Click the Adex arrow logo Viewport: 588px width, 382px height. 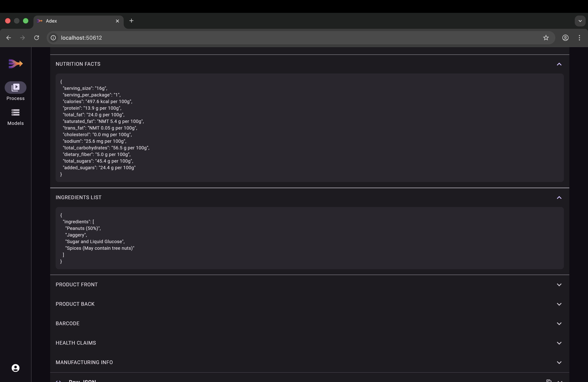(x=15, y=63)
